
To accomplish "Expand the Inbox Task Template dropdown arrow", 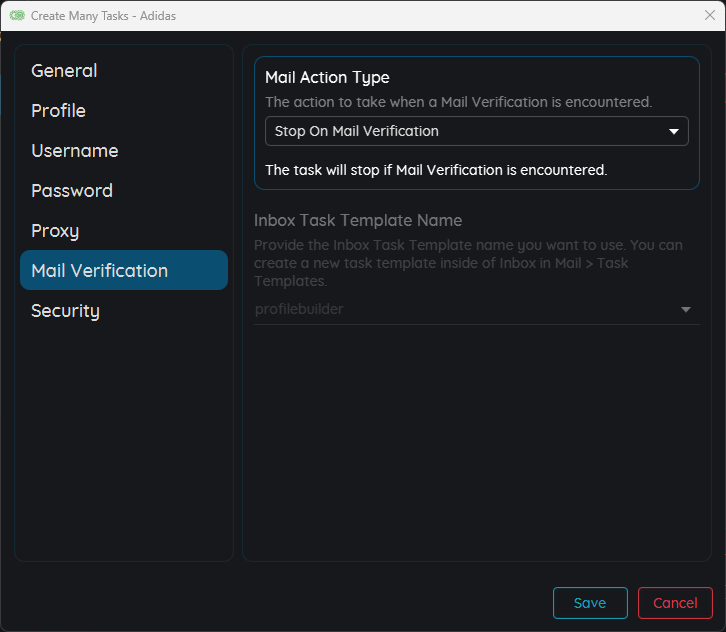I will (x=686, y=310).
